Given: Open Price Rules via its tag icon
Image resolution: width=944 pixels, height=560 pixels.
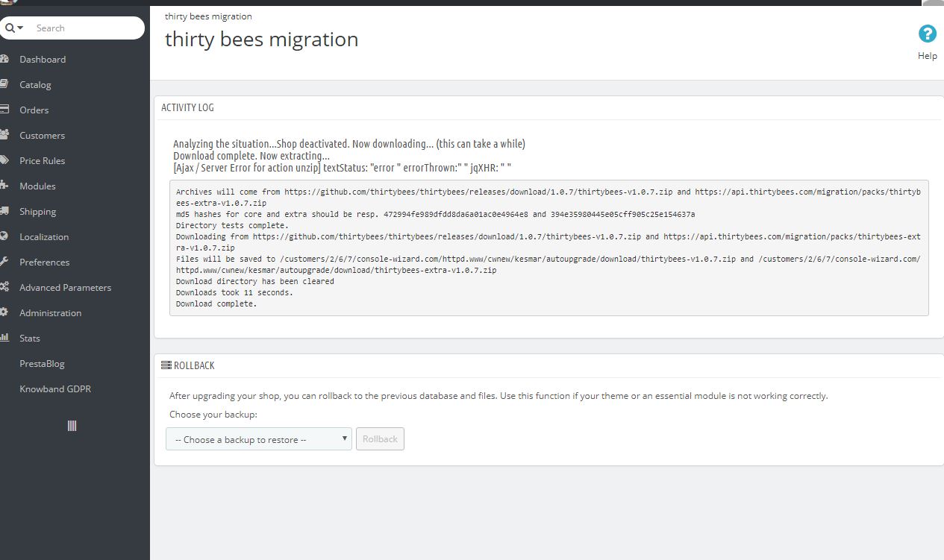Looking at the screenshot, I should point(6,160).
